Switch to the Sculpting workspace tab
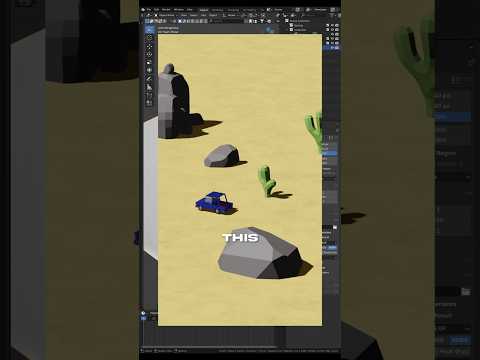 point(233,10)
